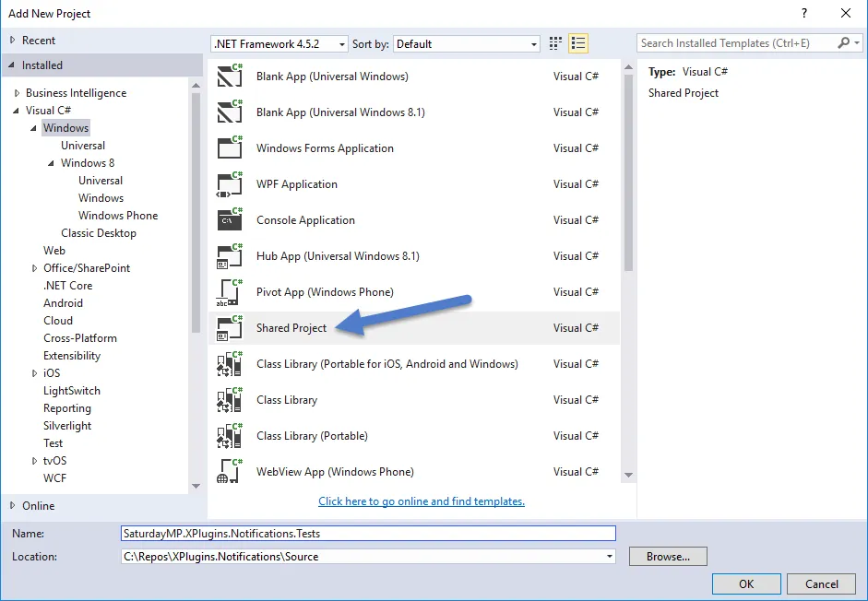The height and width of the screenshot is (601, 868).
Task: Select the Test category
Action: pyautogui.click(x=53, y=443)
